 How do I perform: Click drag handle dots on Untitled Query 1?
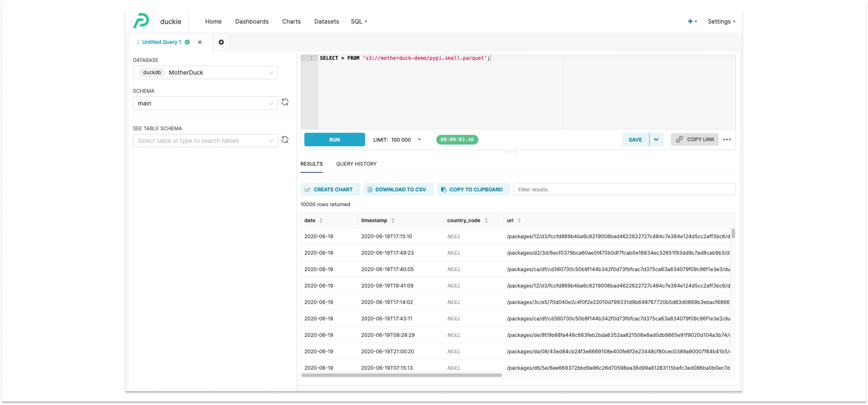[x=138, y=42]
